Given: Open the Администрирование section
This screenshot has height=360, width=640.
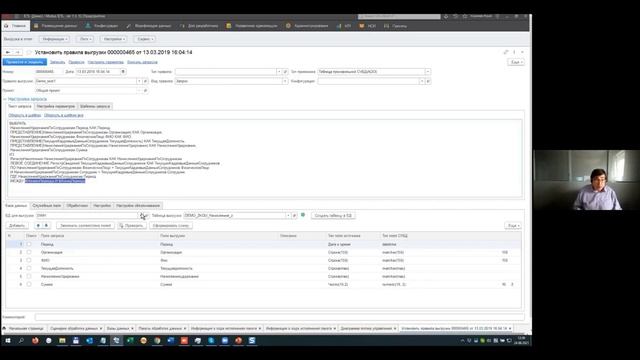Looking at the screenshot, I should pyautogui.click(x=307, y=26).
